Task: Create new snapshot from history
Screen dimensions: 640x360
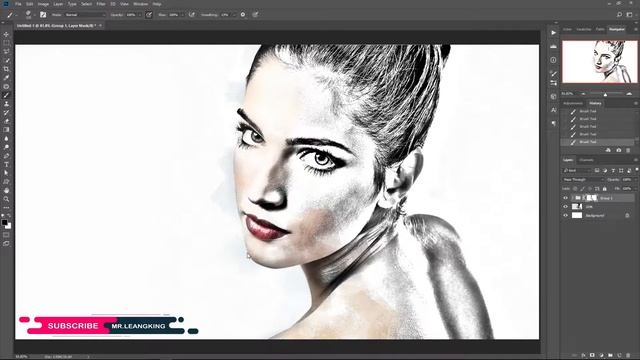Action: click(x=618, y=150)
